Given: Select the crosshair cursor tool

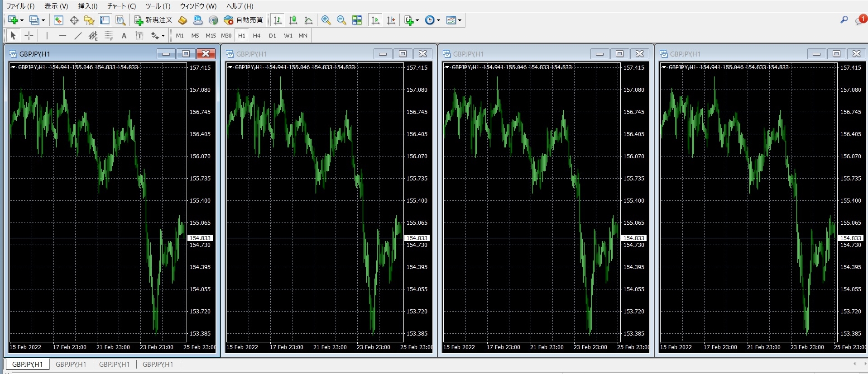Looking at the screenshot, I should [29, 36].
